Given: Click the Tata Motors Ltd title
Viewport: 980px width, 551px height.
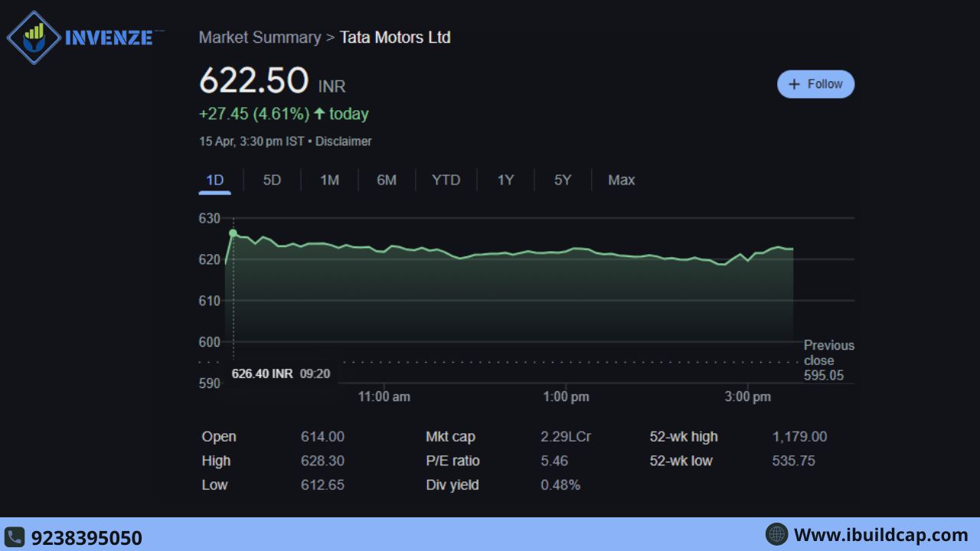Looking at the screenshot, I should 395,37.
